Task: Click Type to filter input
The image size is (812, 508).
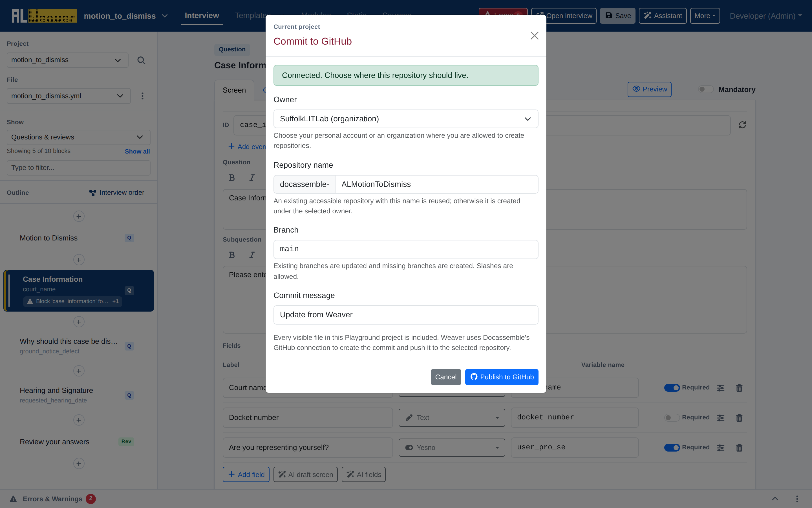Action: pyautogui.click(x=78, y=168)
